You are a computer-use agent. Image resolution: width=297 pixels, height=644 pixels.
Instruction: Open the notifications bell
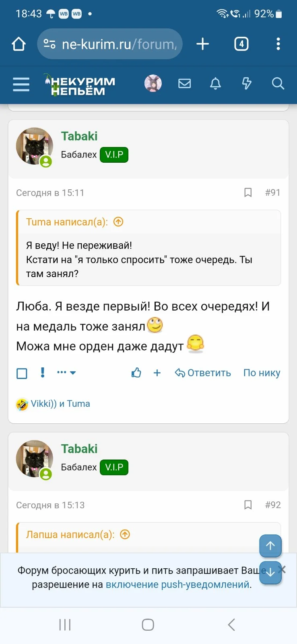pyautogui.click(x=216, y=83)
